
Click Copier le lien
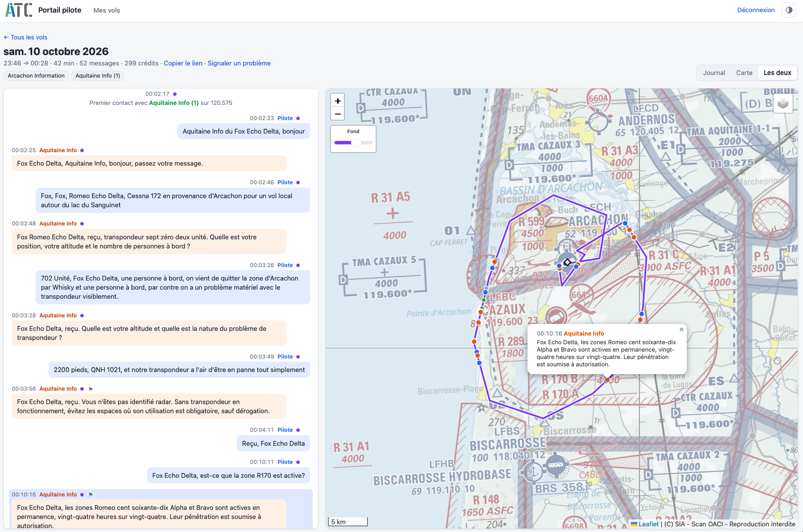(183, 63)
